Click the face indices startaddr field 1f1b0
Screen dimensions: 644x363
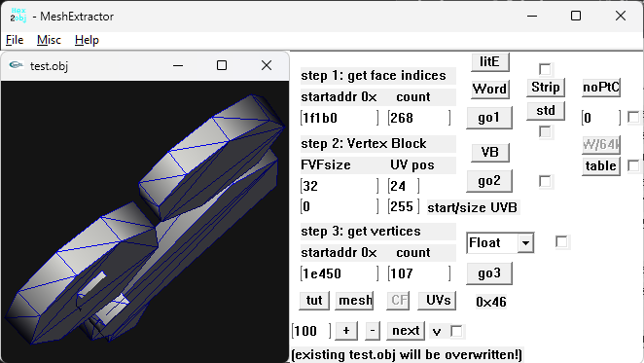point(340,118)
